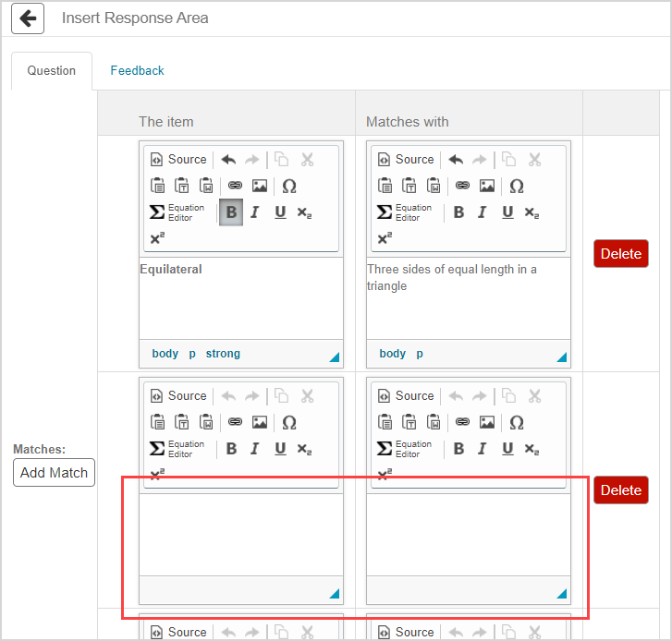The height and width of the screenshot is (641, 672).
Task: Toggle off Bold in the Equilateral editor
Action: (231, 212)
